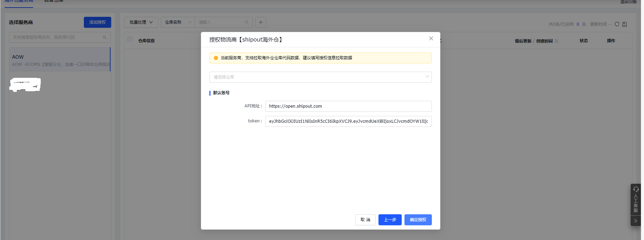This screenshot has width=644, height=240.
Task: Click the 已启用 count number 0
Action: coord(578,24)
